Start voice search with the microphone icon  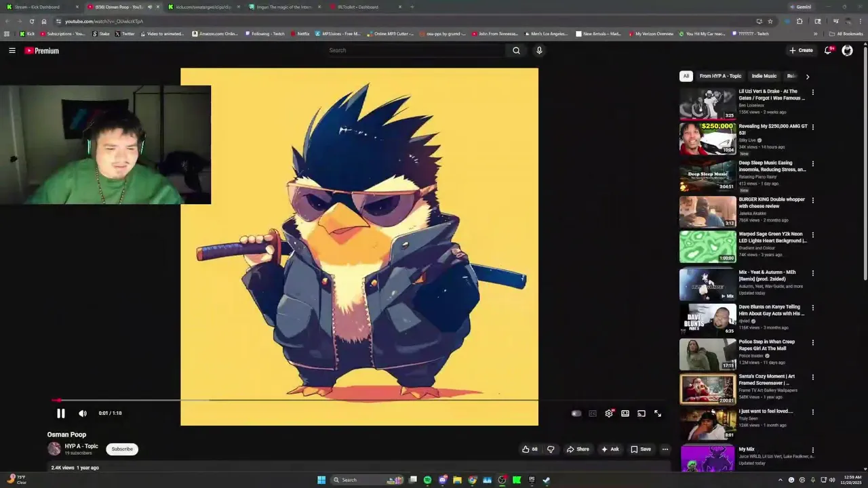point(539,50)
